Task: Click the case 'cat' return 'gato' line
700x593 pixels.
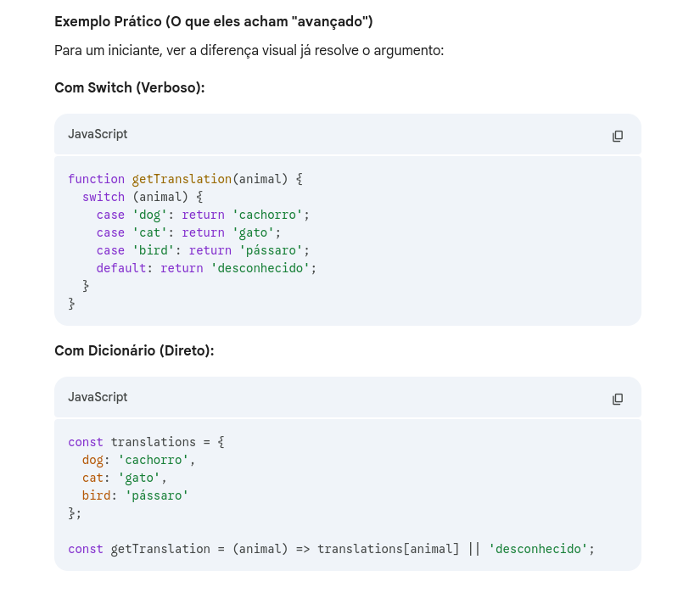Action: (x=188, y=232)
